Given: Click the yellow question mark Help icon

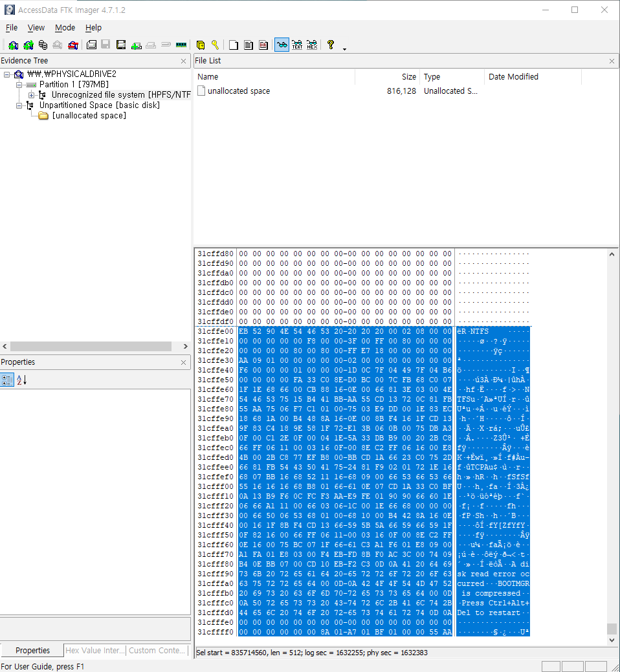Looking at the screenshot, I should tap(331, 45).
